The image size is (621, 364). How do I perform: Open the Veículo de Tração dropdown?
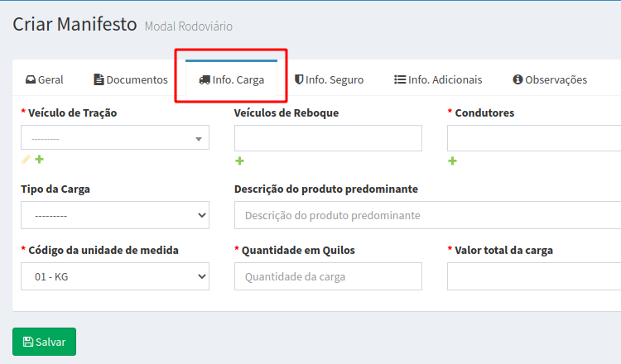coord(115,138)
